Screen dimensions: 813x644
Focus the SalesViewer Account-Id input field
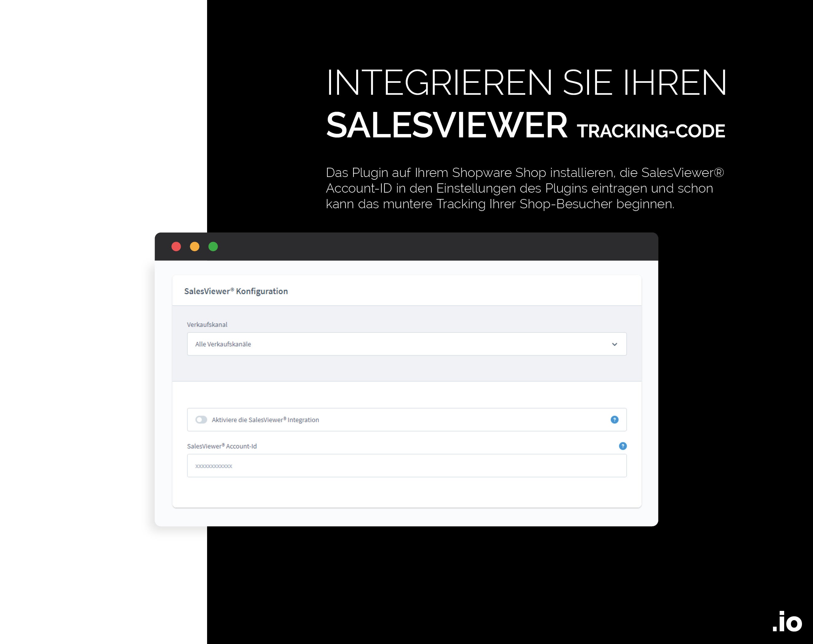click(x=406, y=466)
